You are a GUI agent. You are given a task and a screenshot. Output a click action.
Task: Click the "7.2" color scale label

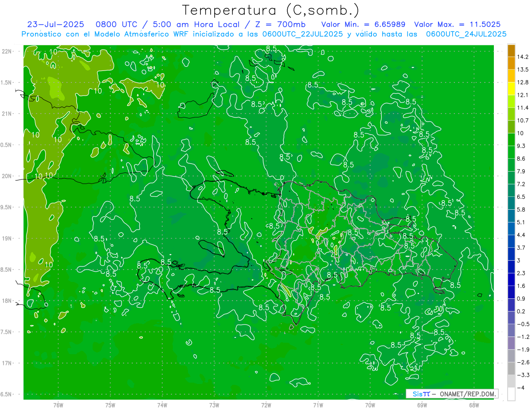pos(521,184)
